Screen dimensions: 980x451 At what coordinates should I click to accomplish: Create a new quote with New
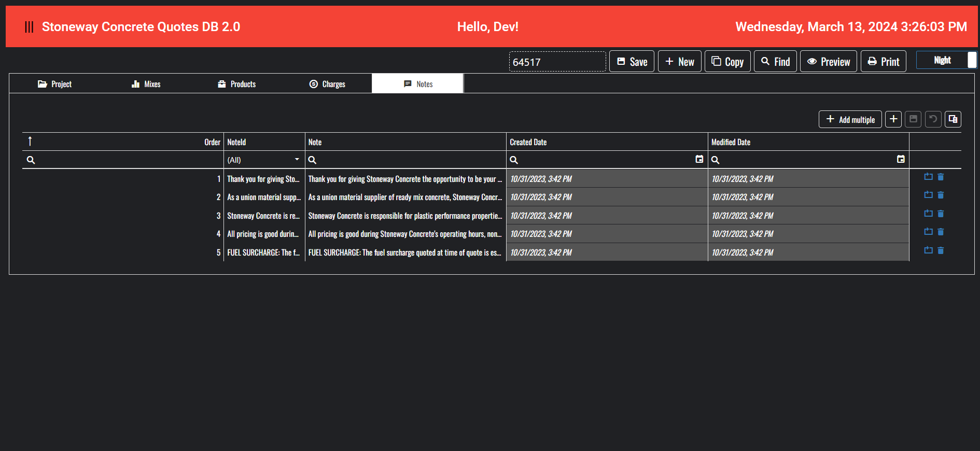(x=679, y=62)
